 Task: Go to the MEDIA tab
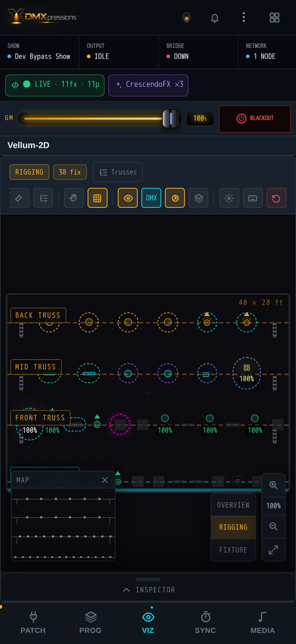(x=263, y=623)
